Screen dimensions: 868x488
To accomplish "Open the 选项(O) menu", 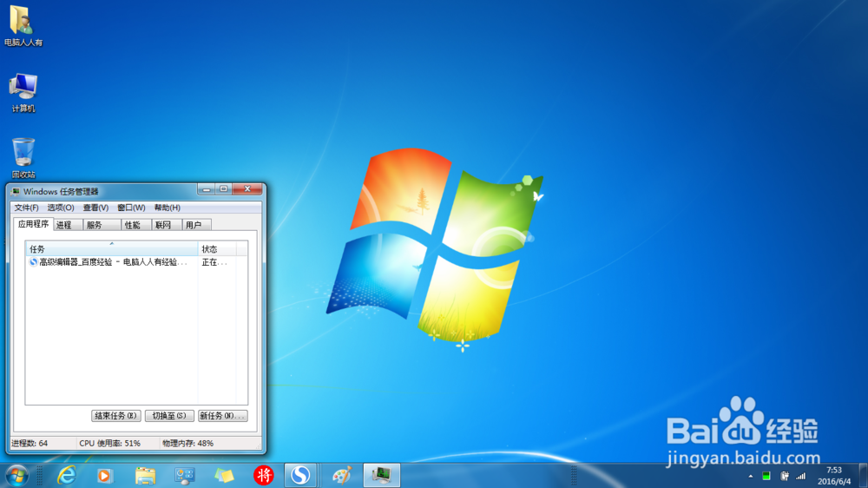I will (x=61, y=208).
